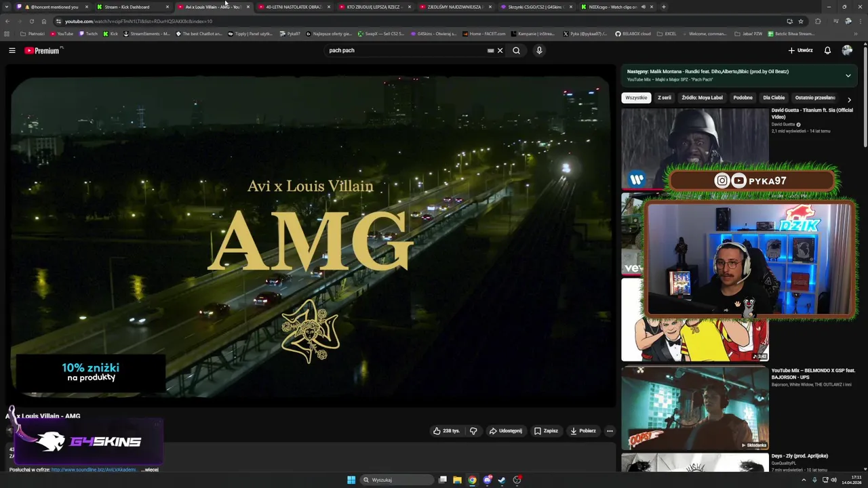Click the browser address bar URL

coord(138,21)
